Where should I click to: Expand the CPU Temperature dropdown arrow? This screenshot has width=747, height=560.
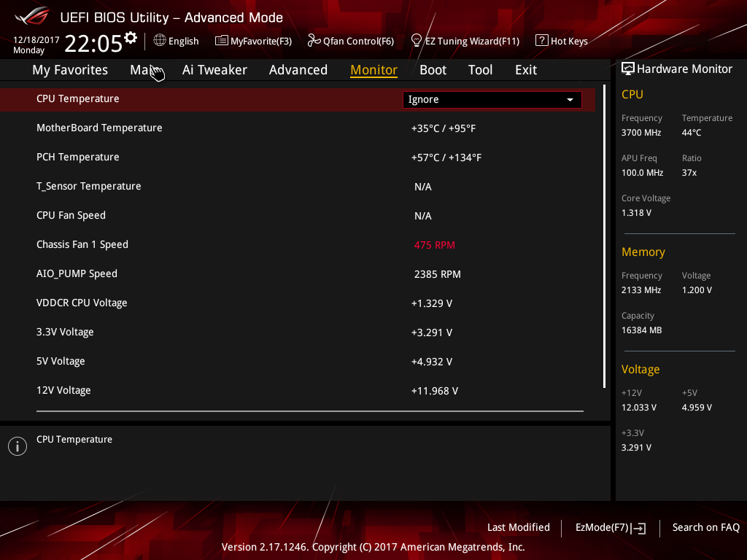570,99
